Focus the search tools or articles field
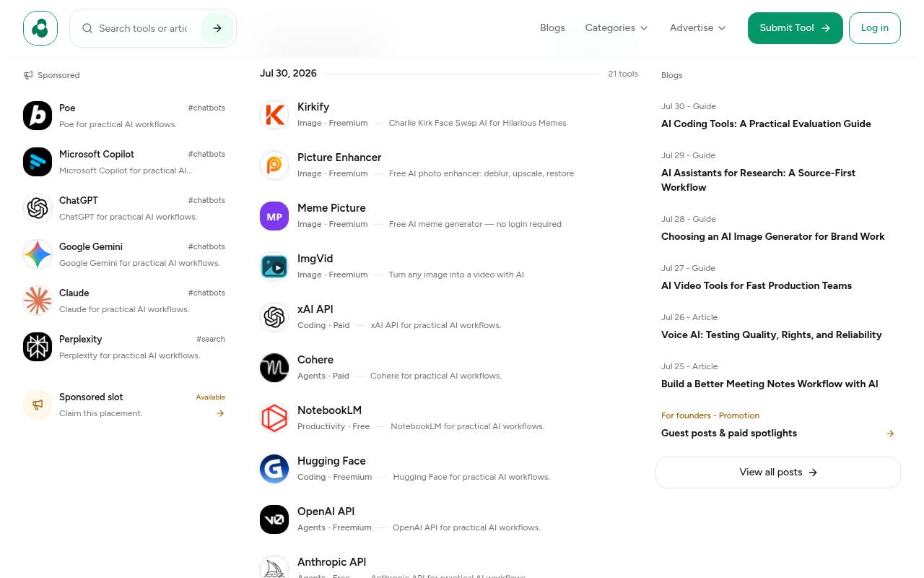This screenshot has width=924, height=578. click(143, 28)
